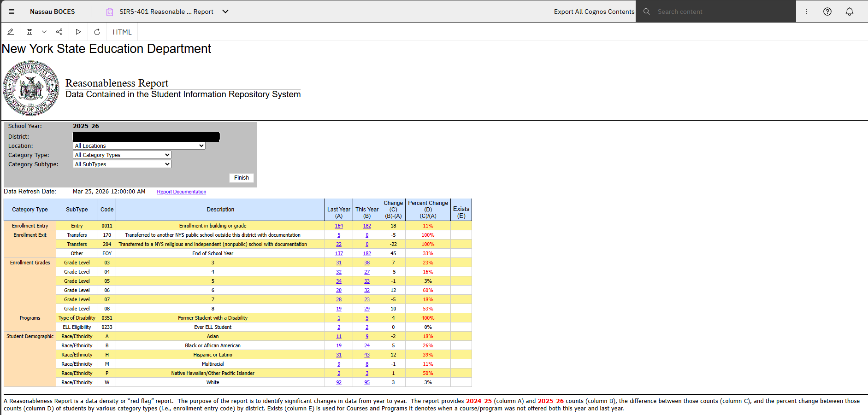The width and height of the screenshot is (868, 415).
Task: Click This Year value 38 for grade 03
Action: [x=367, y=263]
